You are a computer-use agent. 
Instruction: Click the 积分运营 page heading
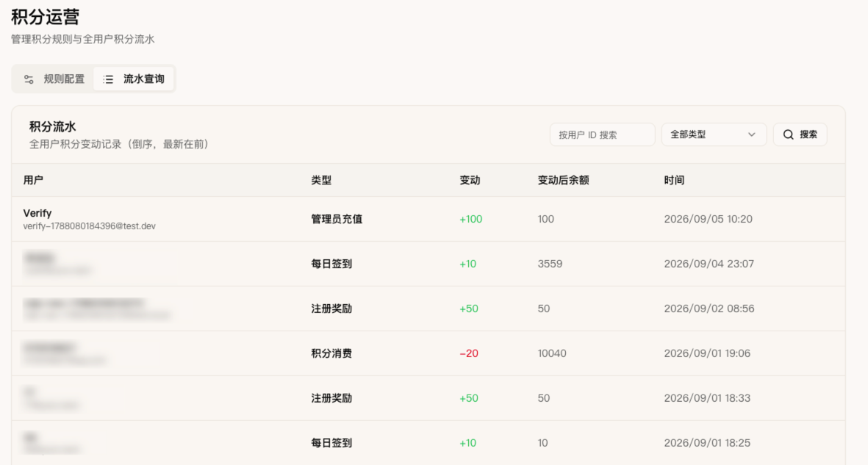46,17
